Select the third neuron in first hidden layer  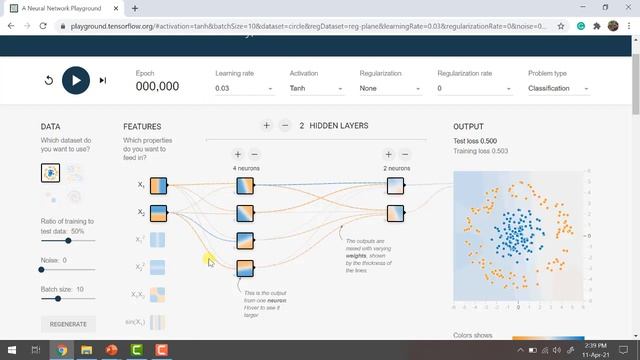pos(245,241)
